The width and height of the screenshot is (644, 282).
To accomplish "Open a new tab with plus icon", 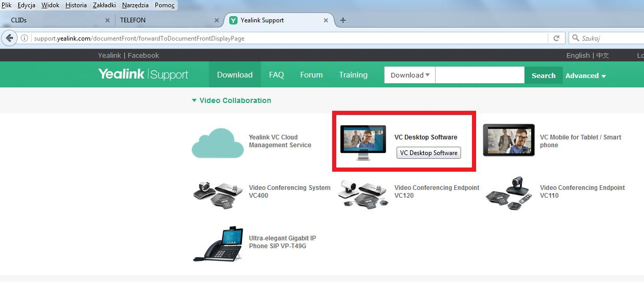I will pos(343,20).
